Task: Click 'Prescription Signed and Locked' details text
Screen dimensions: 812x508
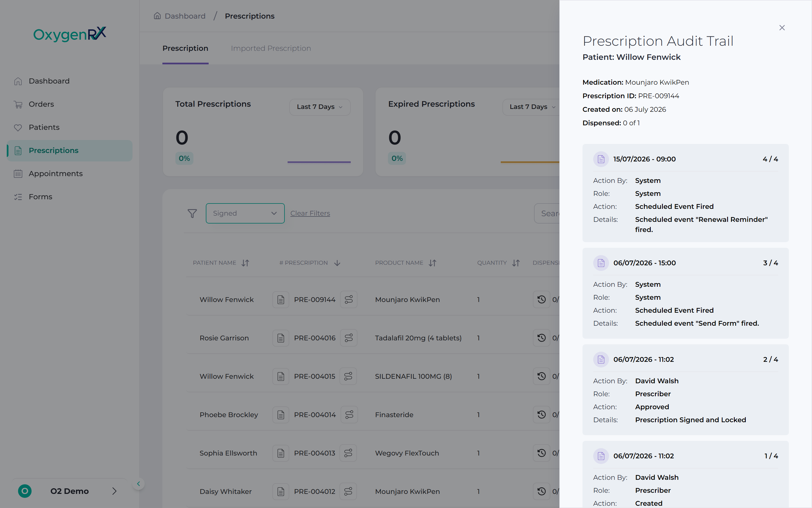Action: (690, 420)
